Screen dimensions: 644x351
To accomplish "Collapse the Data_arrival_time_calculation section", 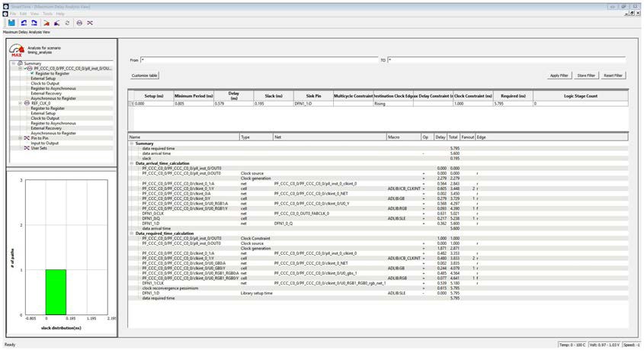I will point(131,163).
